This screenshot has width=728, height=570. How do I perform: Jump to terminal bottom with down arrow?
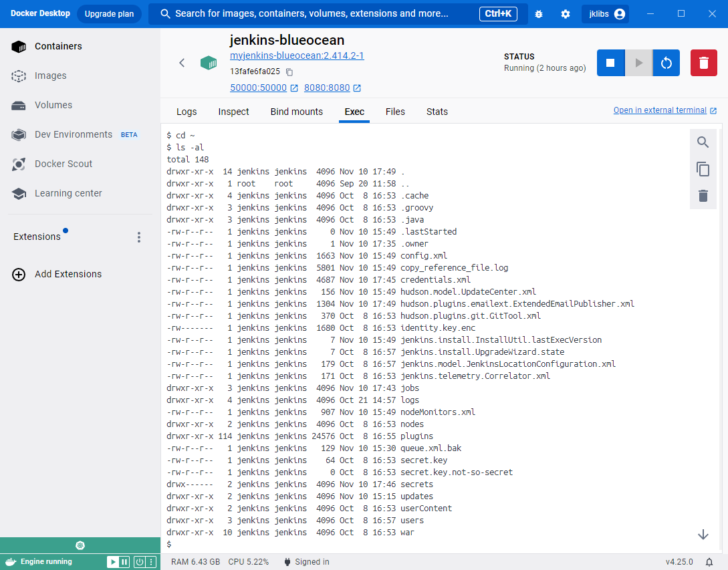pos(703,535)
